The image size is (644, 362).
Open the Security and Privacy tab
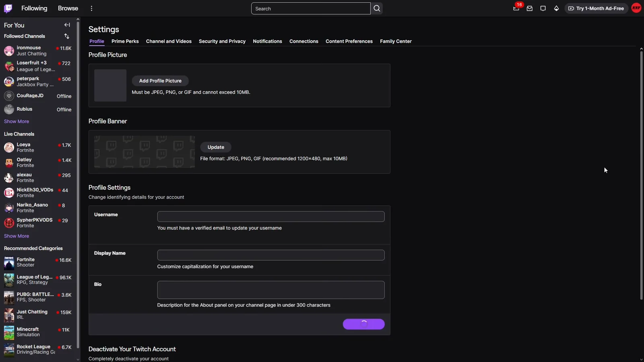(x=222, y=41)
